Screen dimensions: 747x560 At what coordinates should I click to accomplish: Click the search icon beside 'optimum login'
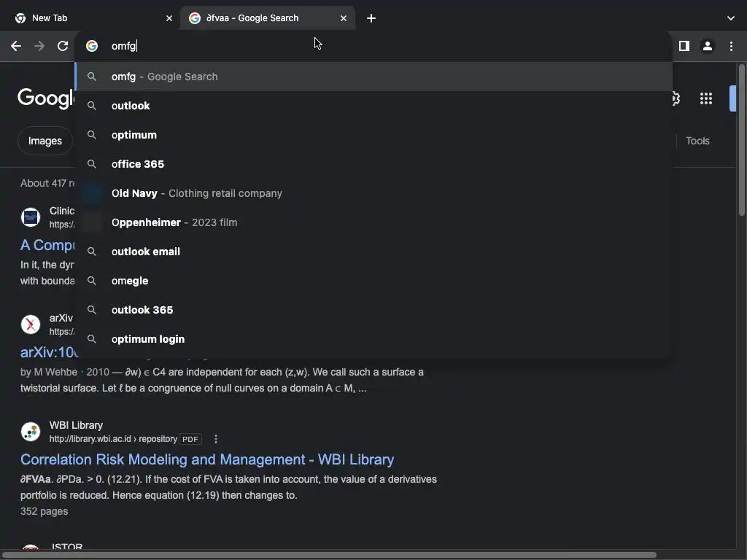[x=92, y=339]
